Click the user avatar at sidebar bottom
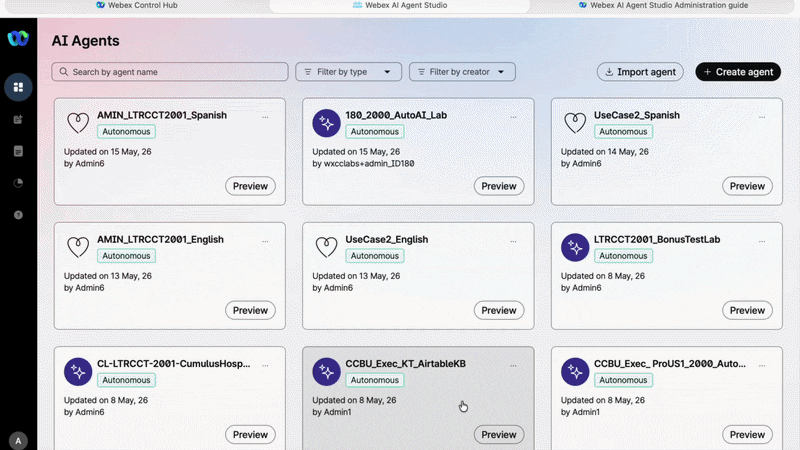800x450 pixels. click(18, 441)
